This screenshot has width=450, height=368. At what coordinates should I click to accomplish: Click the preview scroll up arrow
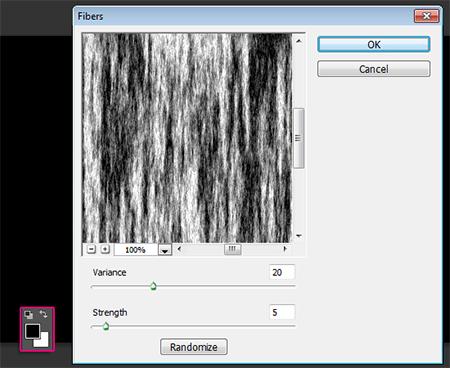click(x=299, y=41)
